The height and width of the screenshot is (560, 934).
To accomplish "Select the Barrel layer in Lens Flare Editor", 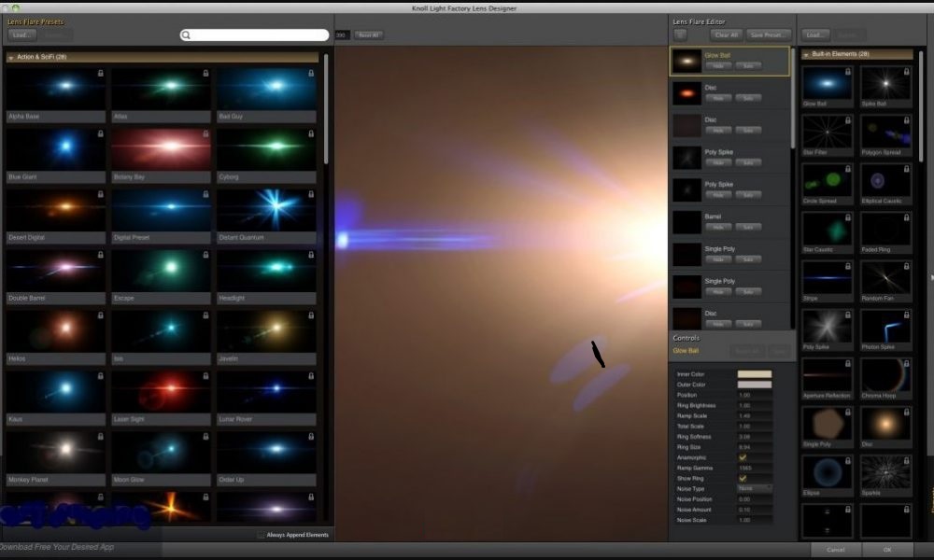I will (730, 222).
